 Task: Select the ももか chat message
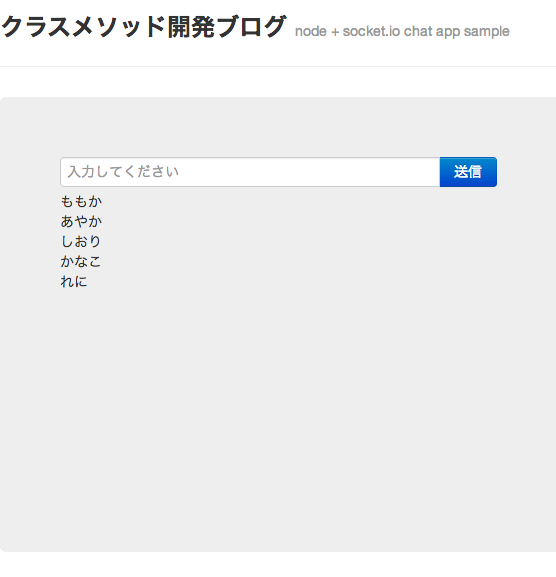click(x=81, y=201)
